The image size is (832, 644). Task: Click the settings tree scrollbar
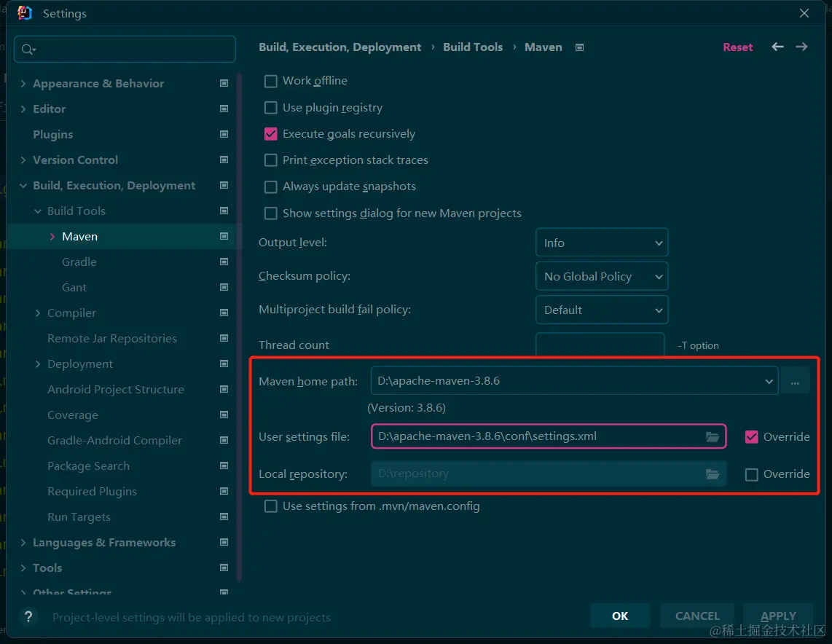coord(239,327)
